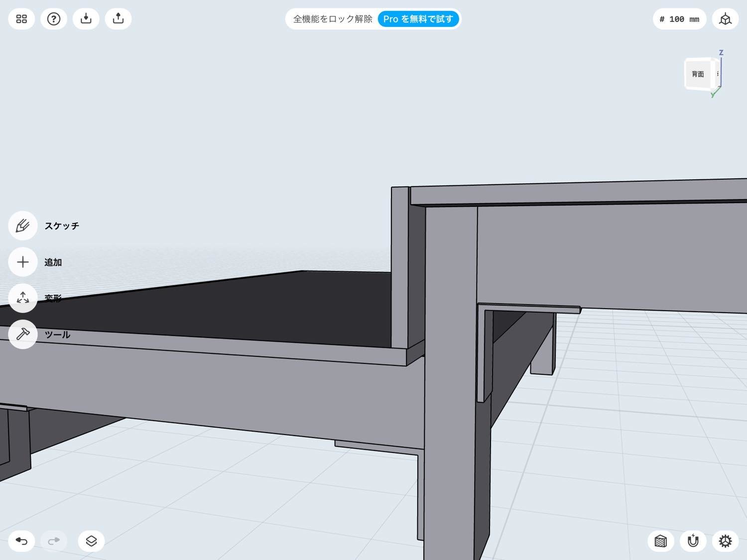Tap the 追加 plus icon
Viewport: 747px width, 560px height.
click(x=23, y=262)
